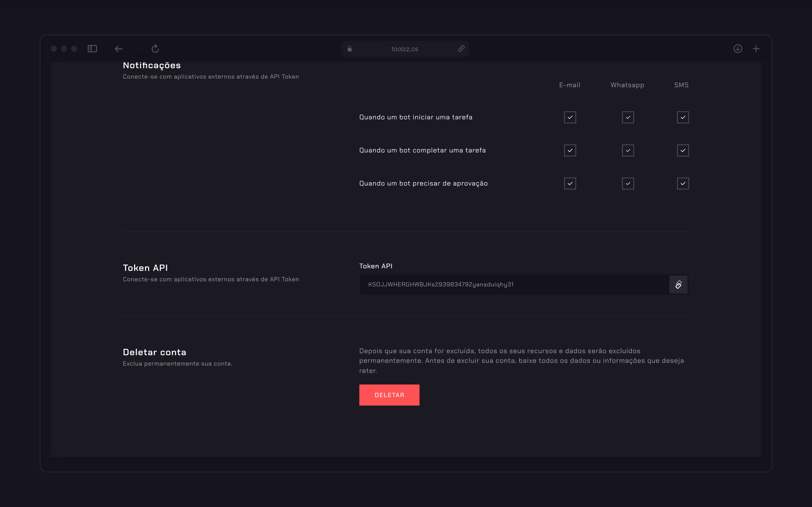Disable SMS for bot precisar de aprovação

[683, 184]
